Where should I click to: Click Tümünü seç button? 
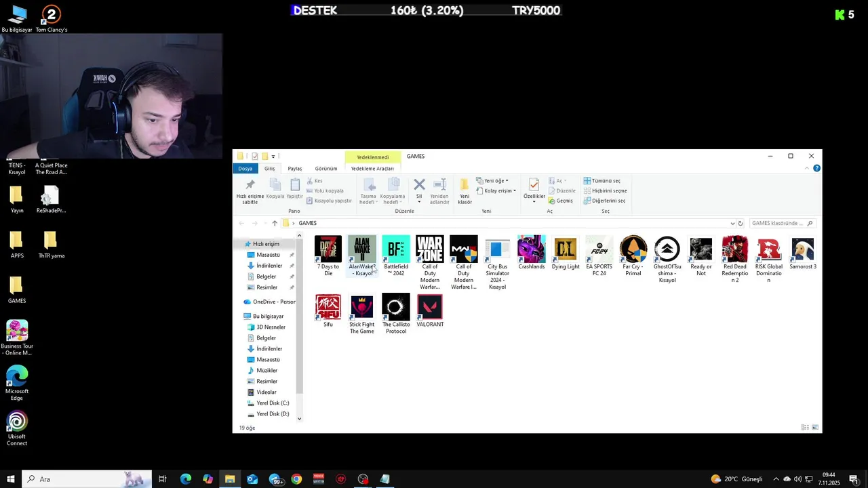pyautogui.click(x=602, y=181)
